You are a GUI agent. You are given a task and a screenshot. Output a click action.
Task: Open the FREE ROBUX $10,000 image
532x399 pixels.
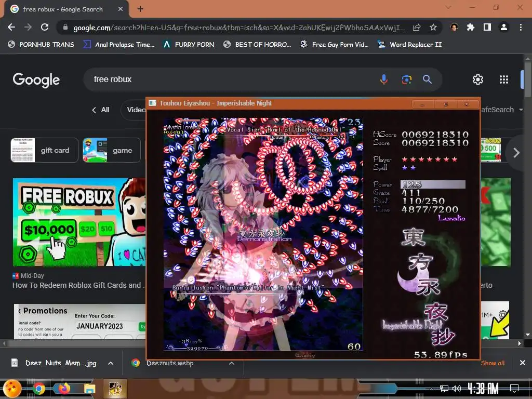tap(79, 222)
